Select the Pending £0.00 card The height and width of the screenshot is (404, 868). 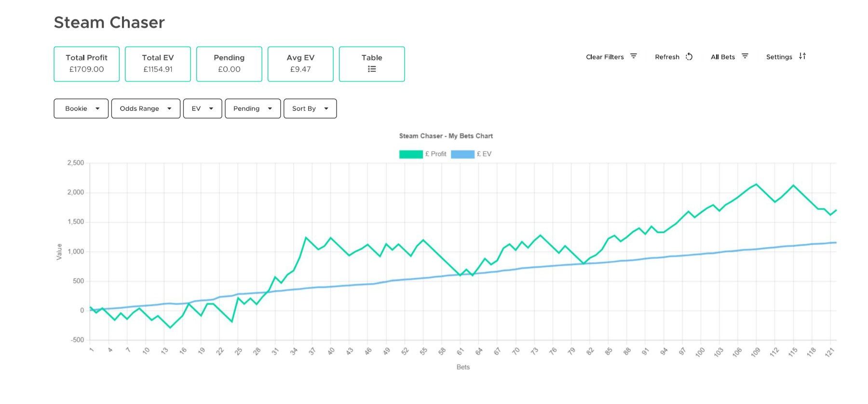230,64
